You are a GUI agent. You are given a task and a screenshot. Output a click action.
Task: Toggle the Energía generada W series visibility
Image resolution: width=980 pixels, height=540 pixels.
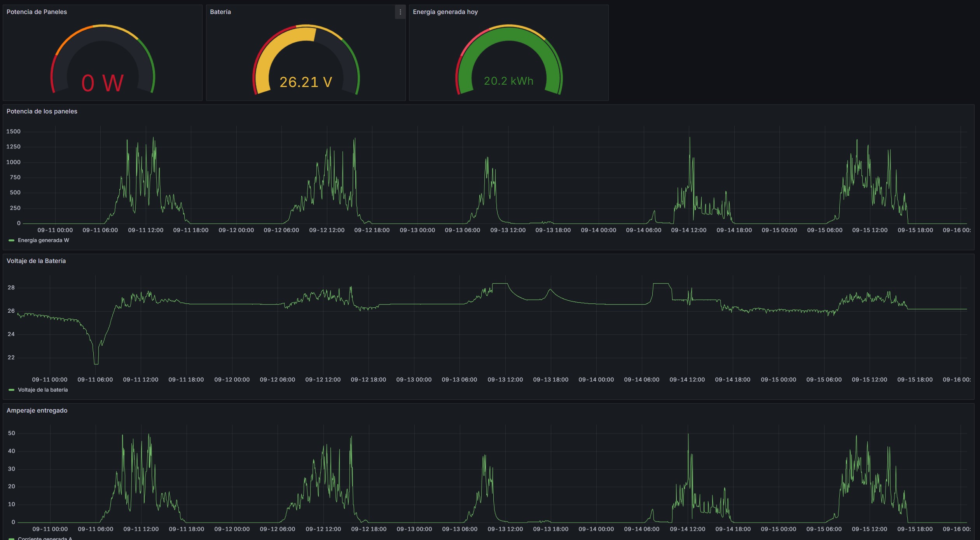44,240
